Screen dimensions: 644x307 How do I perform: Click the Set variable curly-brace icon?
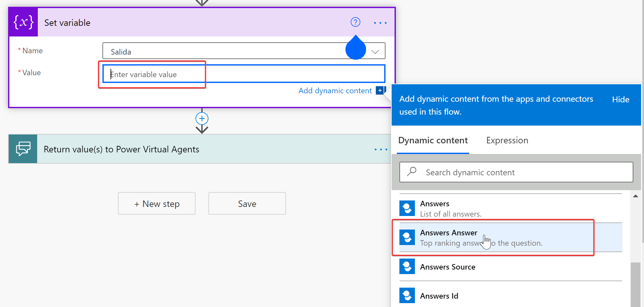click(x=23, y=22)
